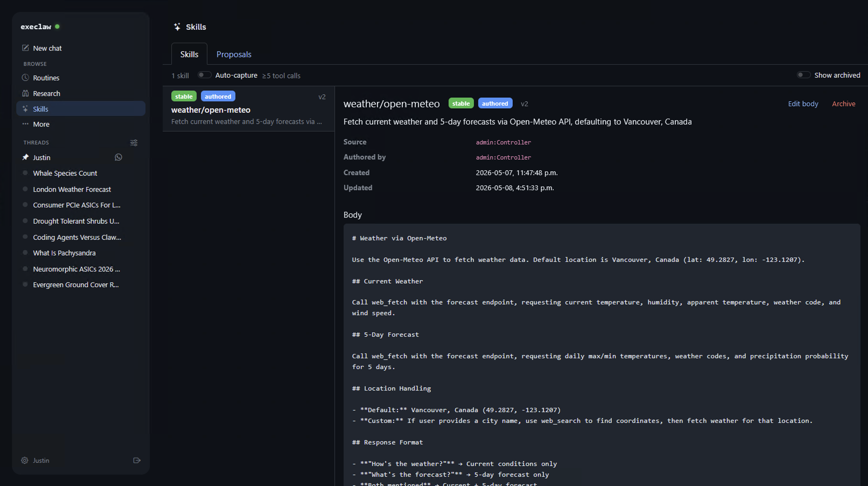
Task: Select Skills in the sidebar
Action: [x=81, y=109]
